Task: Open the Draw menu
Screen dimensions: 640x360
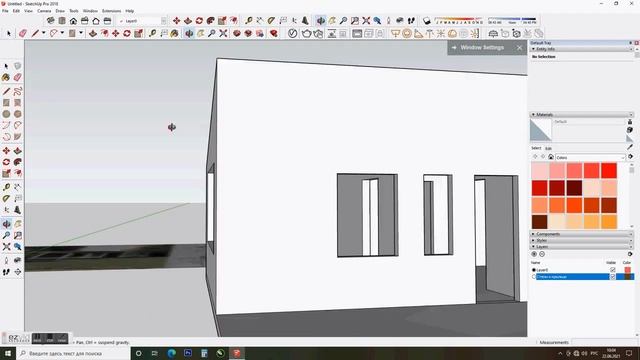Action: (x=60, y=11)
